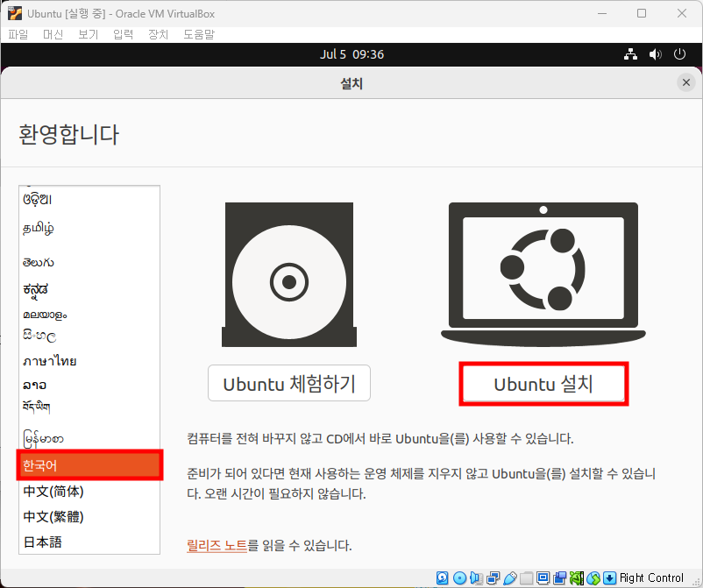Click the green CPU execution status icon
Image resolution: width=703 pixels, height=588 pixels.
[577, 577]
